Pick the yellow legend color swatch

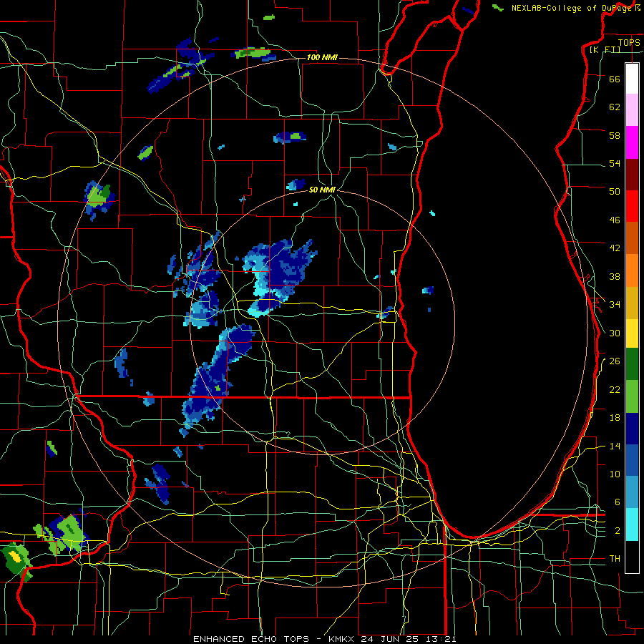(632, 333)
